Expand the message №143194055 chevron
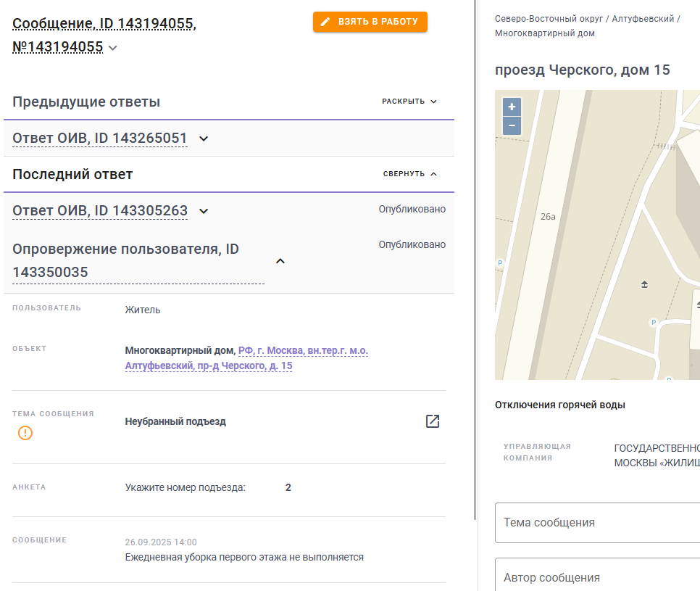 [113, 48]
